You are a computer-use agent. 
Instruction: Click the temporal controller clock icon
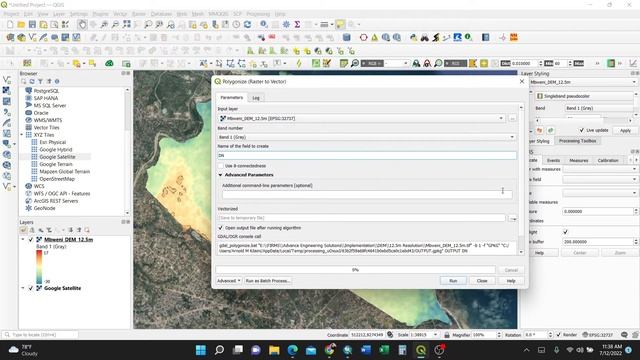(236, 24)
